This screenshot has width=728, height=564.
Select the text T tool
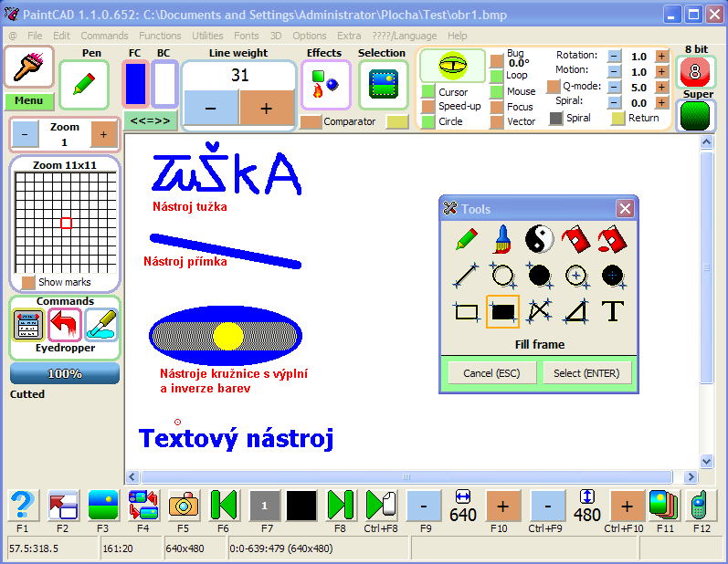613,311
